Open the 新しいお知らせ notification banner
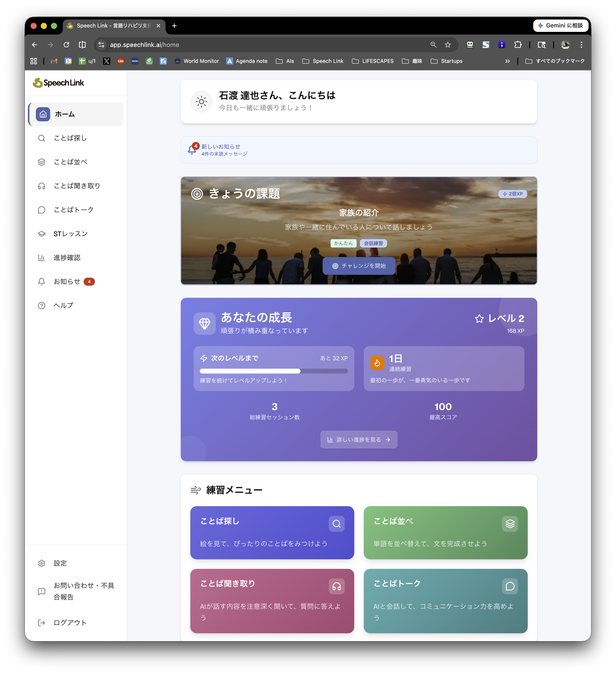The width and height of the screenshot is (616, 674). click(x=359, y=150)
